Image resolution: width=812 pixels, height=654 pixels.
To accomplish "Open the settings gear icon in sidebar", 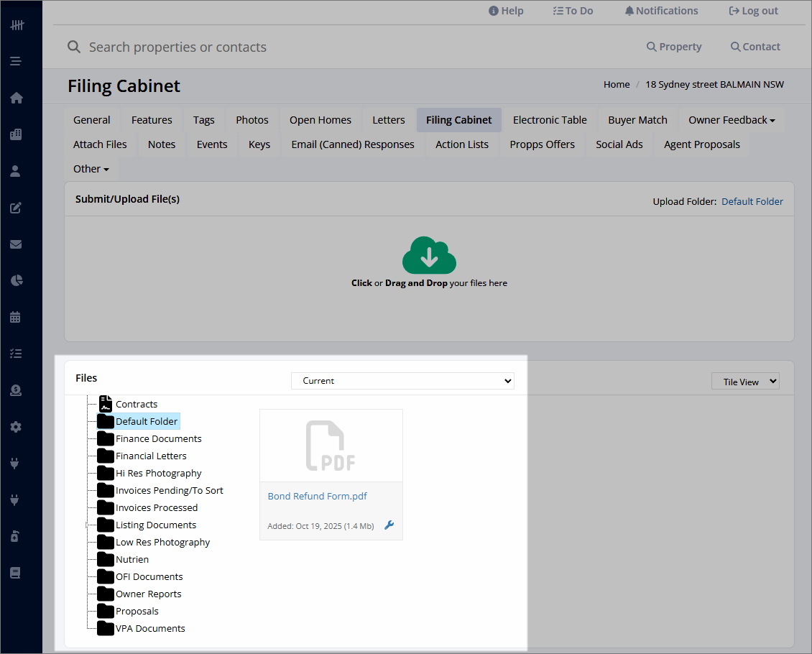I will click(16, 427).
